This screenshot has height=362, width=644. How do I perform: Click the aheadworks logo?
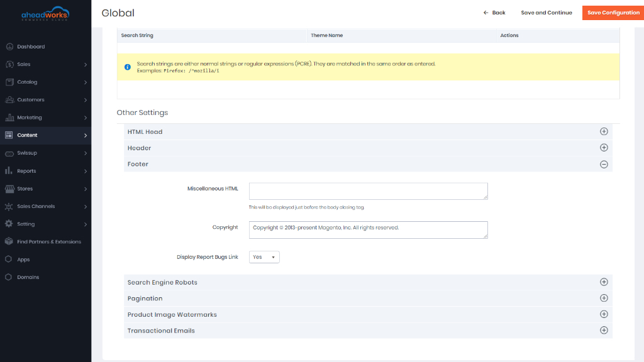pyautogui.click(x=45, y=14)
